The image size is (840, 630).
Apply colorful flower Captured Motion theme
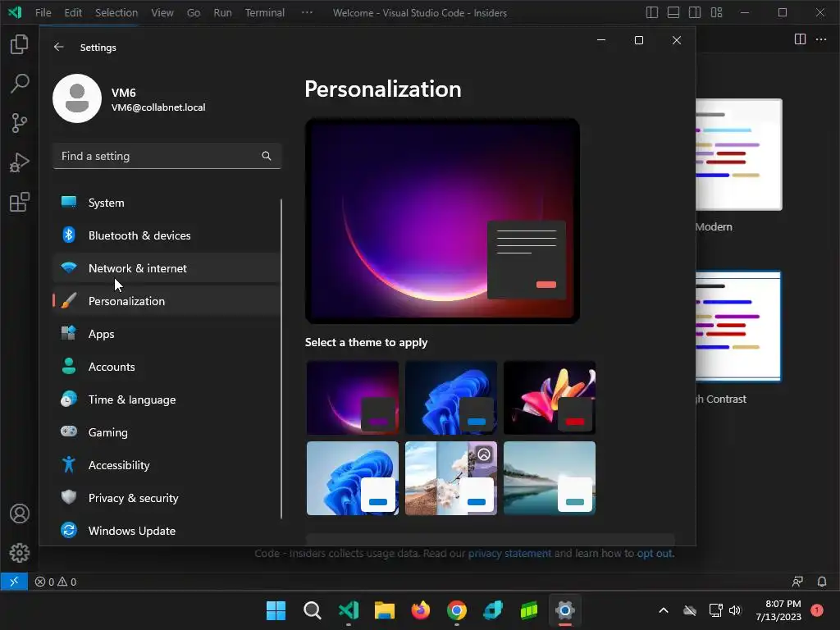coord(550,398)
